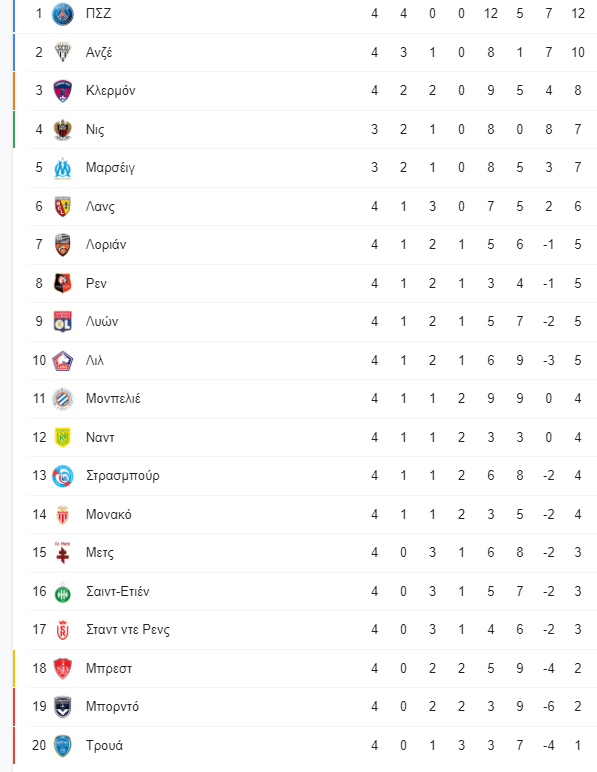Click the Ανζέ team logo

point(63,52)
